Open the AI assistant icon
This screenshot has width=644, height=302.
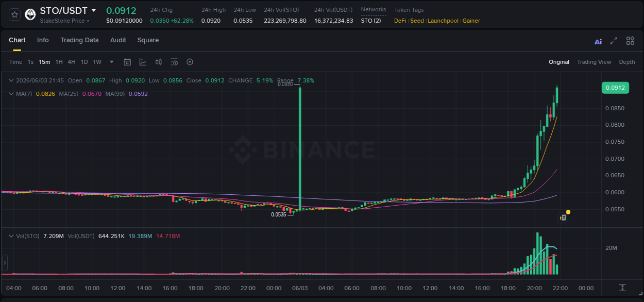click(x=598, y=41)
